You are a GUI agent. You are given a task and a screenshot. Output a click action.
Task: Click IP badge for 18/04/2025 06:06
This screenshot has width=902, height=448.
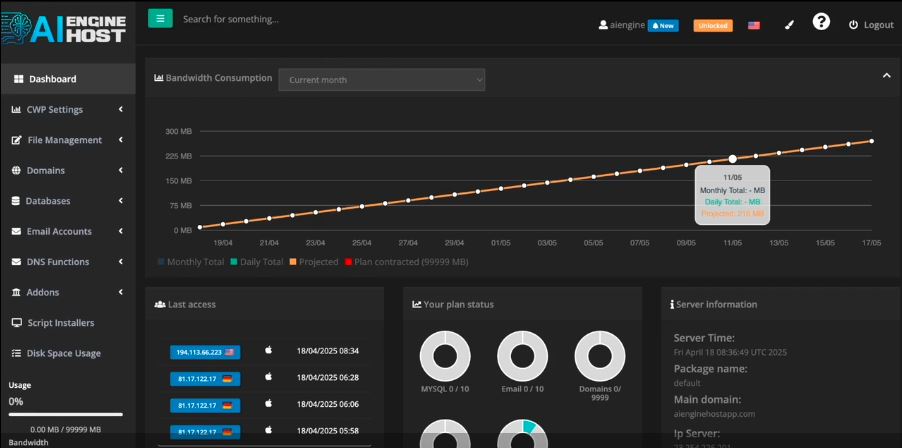(x=205, y=405)
